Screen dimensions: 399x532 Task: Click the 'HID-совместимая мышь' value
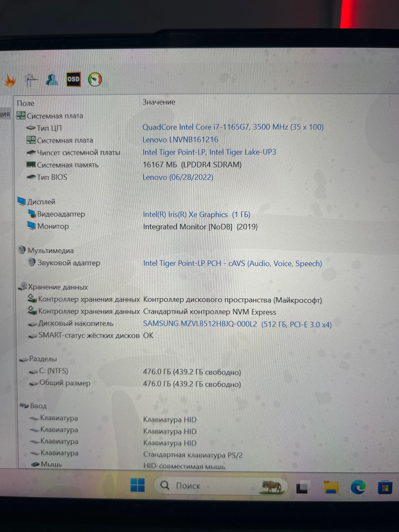184,466
